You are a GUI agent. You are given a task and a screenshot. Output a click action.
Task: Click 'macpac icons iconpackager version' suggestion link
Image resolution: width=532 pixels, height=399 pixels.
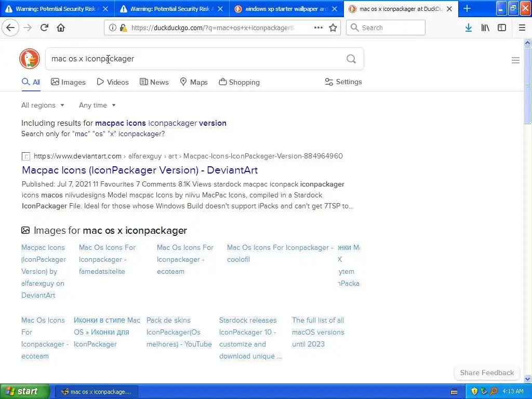coord(161,123)
